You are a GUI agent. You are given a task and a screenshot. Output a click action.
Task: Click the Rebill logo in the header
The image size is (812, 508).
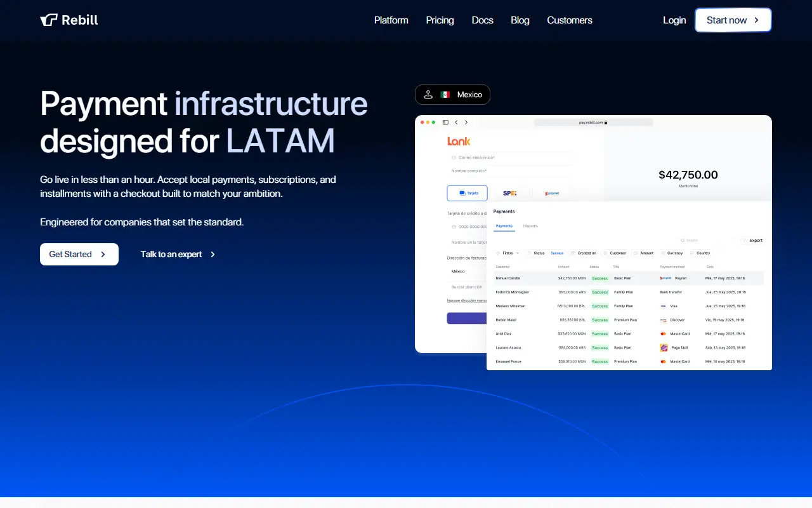coord(69,20)
